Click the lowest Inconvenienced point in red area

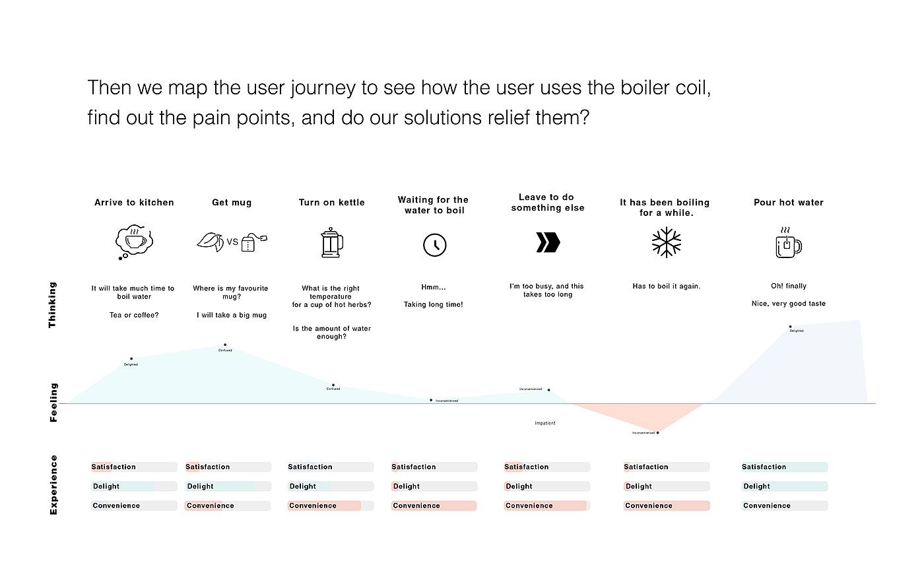click(657, 432)
